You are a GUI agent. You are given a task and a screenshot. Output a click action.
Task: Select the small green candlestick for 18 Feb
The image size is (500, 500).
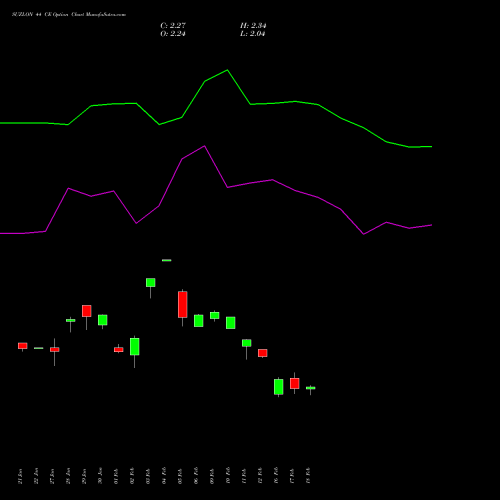pyautogui.click(x=311, y=388)
